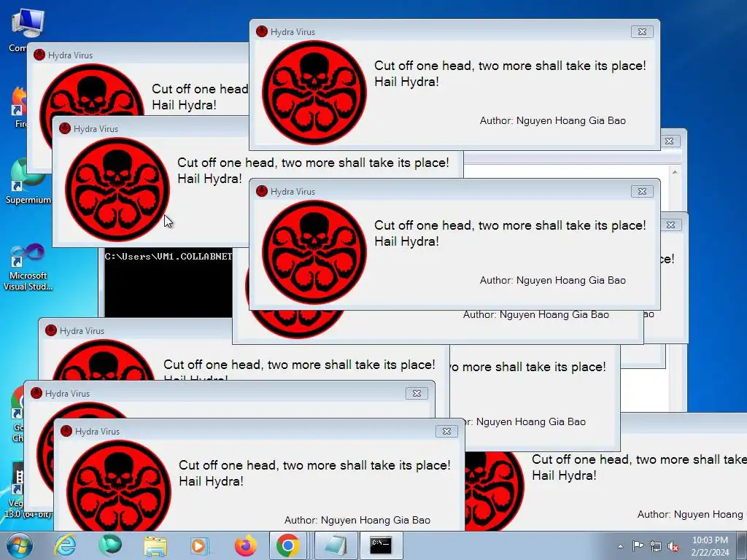The image size is (747, 560).
Task: Select the Computer desktop icon
Action: point(26,29)
